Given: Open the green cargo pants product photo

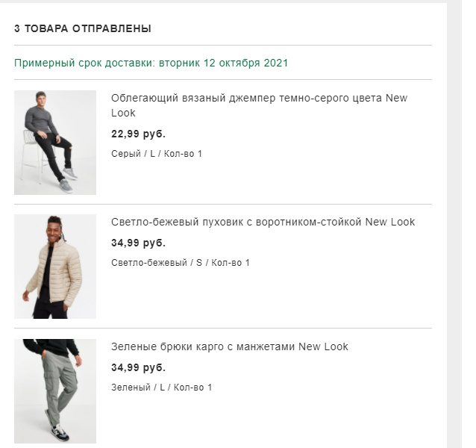Looking at the screenshot, I should [x=55, y=391].
